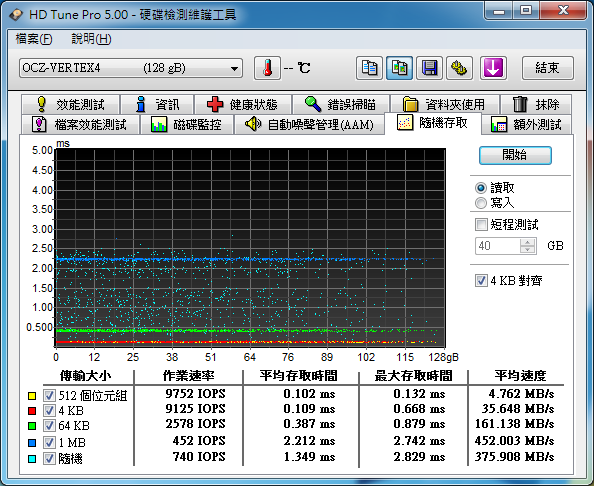Enable the 短程測試 checkbox
The height and width of the screenshot is (486, 594).
coord(481,225)
